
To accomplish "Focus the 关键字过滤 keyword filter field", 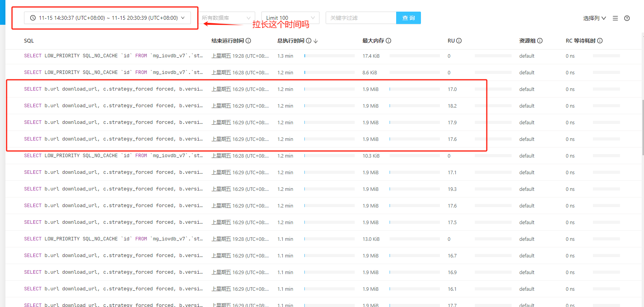I will point(361,18).
